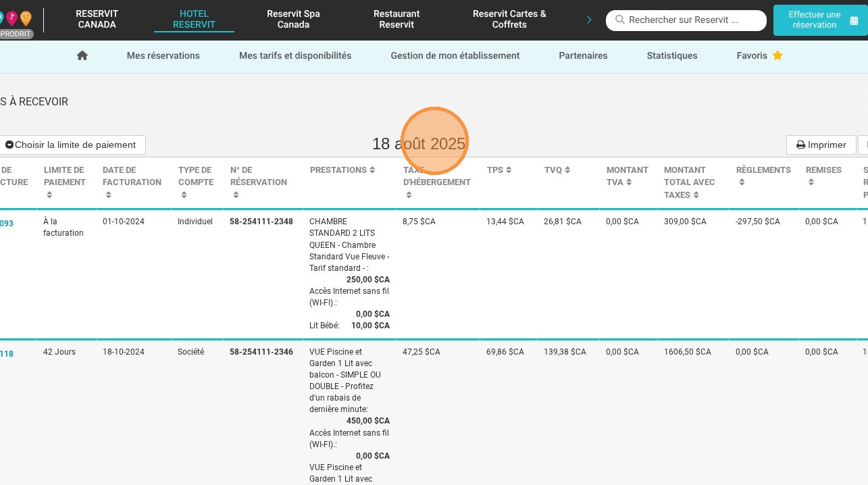Click the yellow Favoris star icon
The width and height of the screenshot is (868, 485).
coord(777,55)
